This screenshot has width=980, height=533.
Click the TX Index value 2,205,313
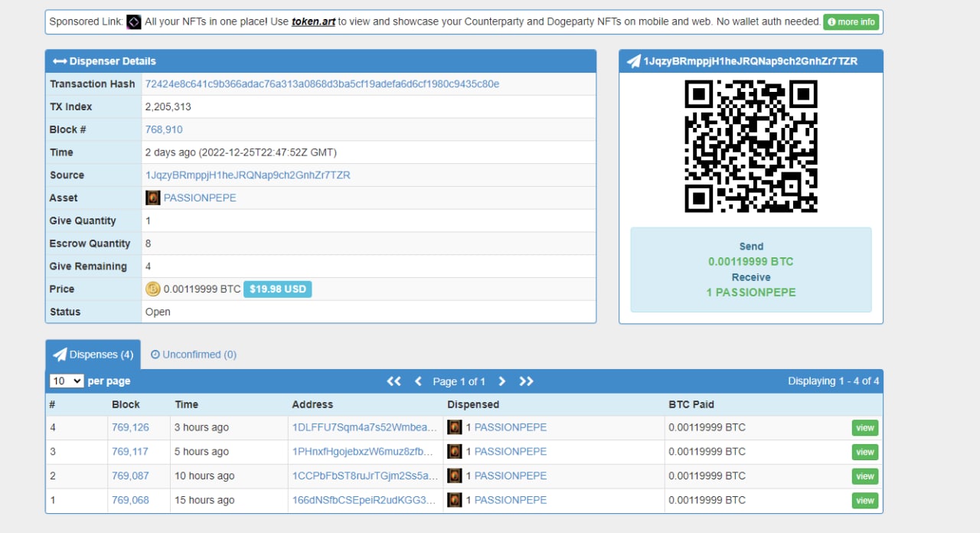click(168, 106)
